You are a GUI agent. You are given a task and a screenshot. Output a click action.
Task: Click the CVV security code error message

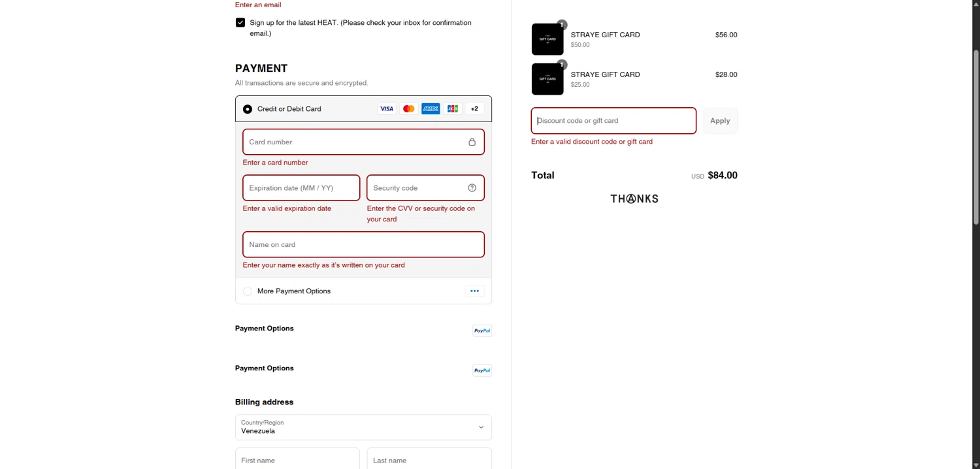pyautogui.click(x=421, y=214)
